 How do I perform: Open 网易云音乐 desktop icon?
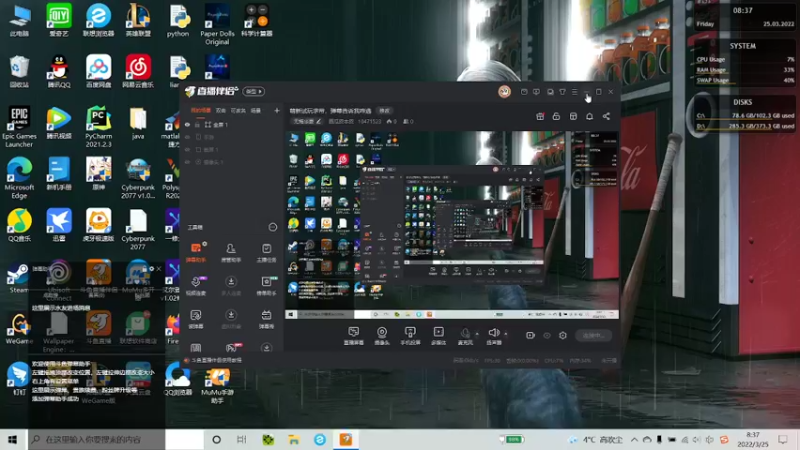(x=138, y=71)
